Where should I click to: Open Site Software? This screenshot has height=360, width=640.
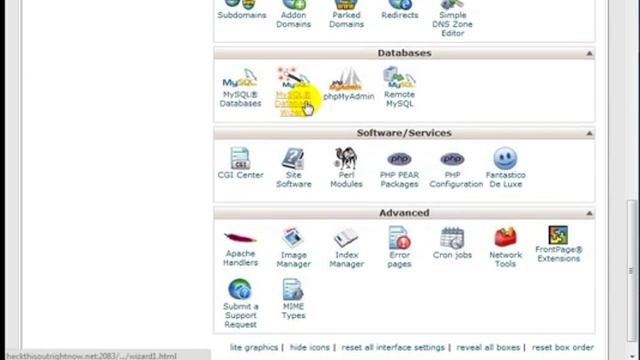point(293,168)
